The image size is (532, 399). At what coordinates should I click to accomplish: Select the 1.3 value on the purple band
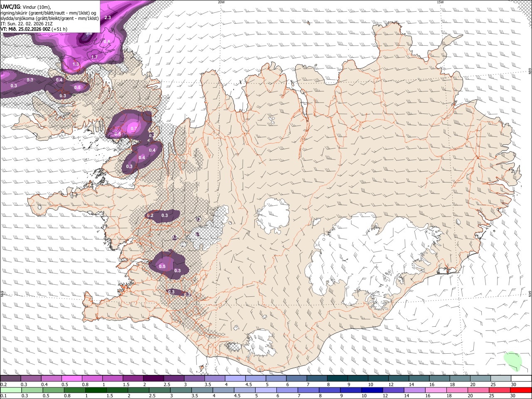pyautogui.click(x=76, y=64)
